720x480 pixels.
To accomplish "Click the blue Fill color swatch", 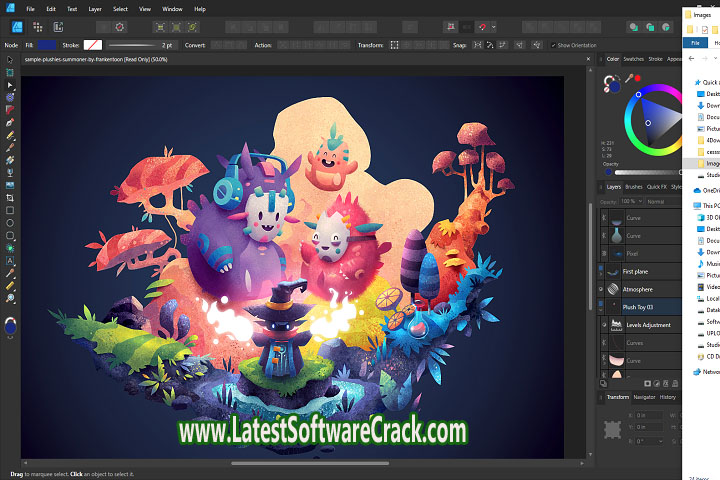I will tap(47, 45).
